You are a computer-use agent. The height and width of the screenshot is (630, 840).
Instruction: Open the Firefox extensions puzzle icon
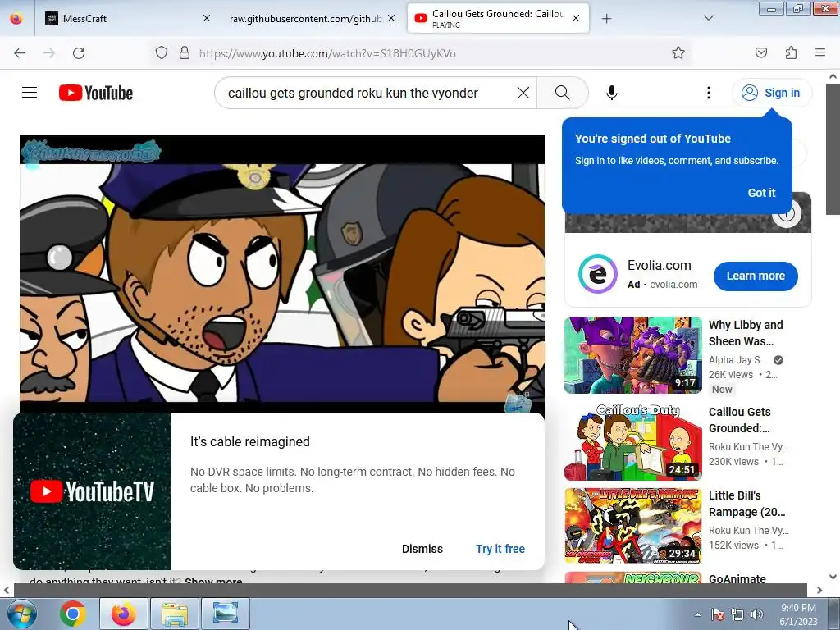(x=791, y=53)
